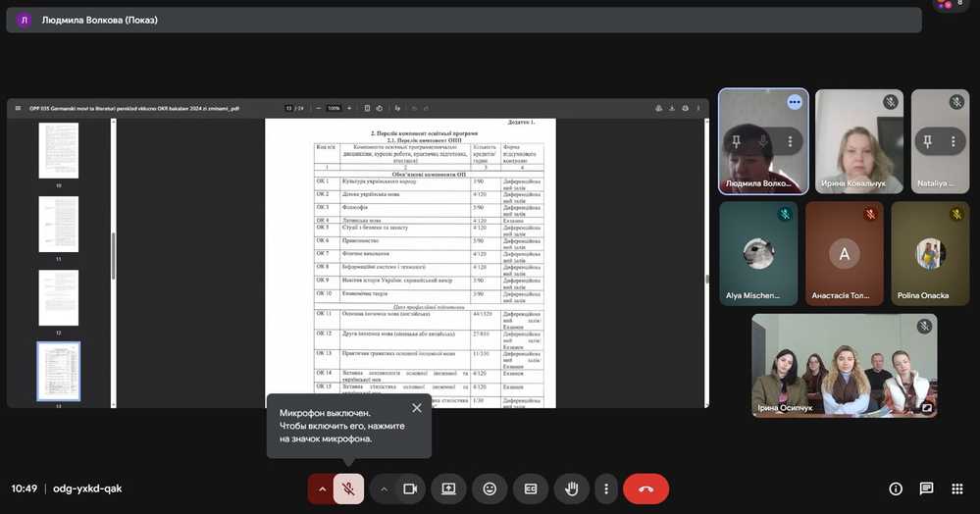Raise your hand in the meeting
This screenshot has width=980, height=514.
pyautogui.click(x=572, y=488)
